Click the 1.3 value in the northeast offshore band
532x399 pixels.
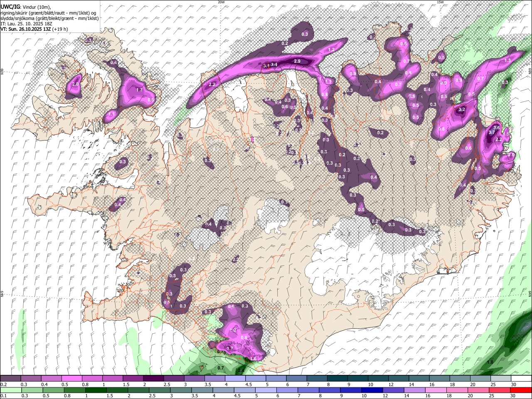click(507, 60)
